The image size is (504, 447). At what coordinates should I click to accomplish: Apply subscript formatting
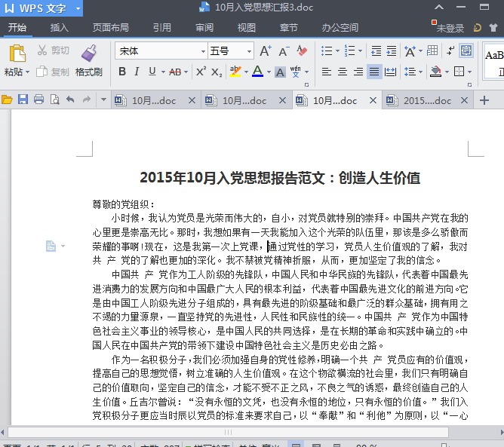click(x=217, y=72)
